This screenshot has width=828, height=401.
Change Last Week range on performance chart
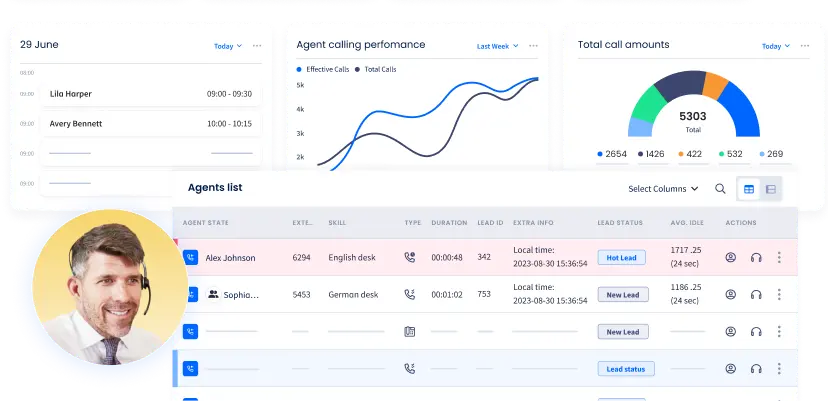click(x=497, y=46)
